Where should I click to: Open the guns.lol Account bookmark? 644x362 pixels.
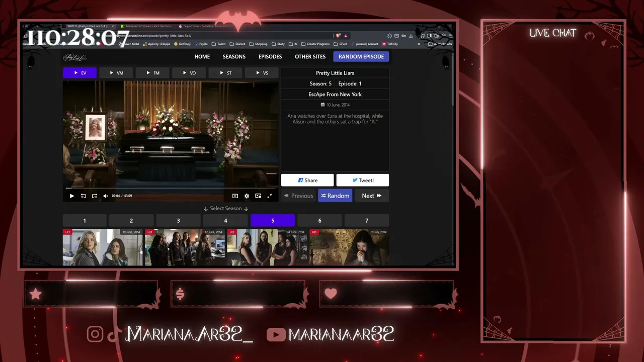point(365,44)
